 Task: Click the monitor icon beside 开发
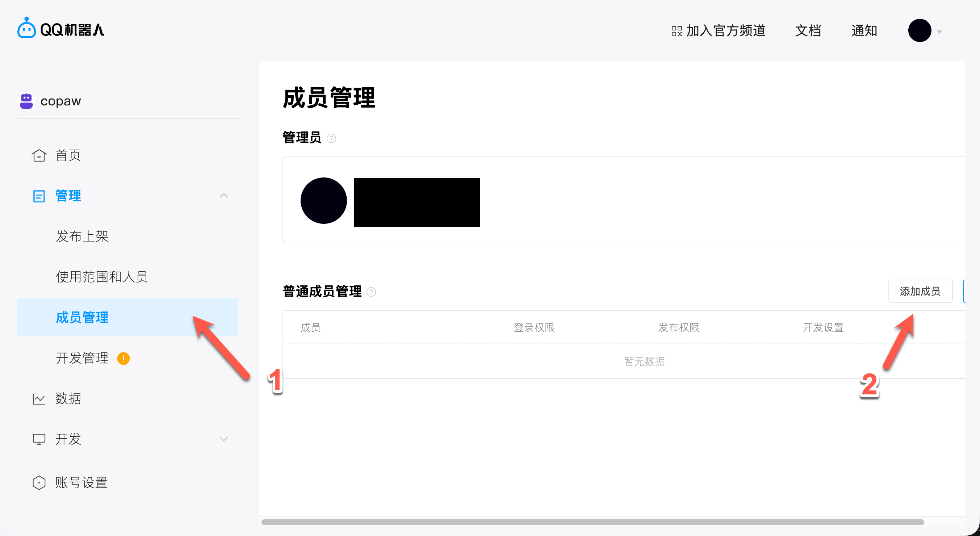click(39, 439)
